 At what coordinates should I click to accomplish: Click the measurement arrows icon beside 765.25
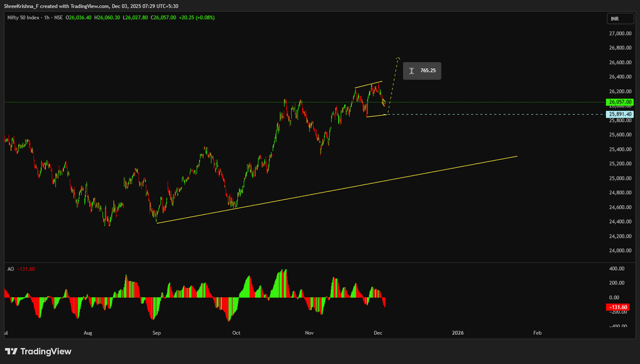point(412,70)
